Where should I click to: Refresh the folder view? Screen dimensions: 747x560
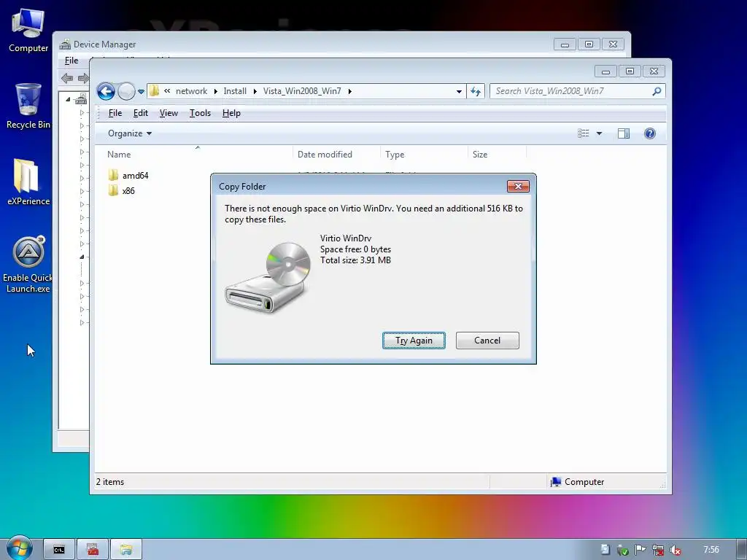(476, 91)
